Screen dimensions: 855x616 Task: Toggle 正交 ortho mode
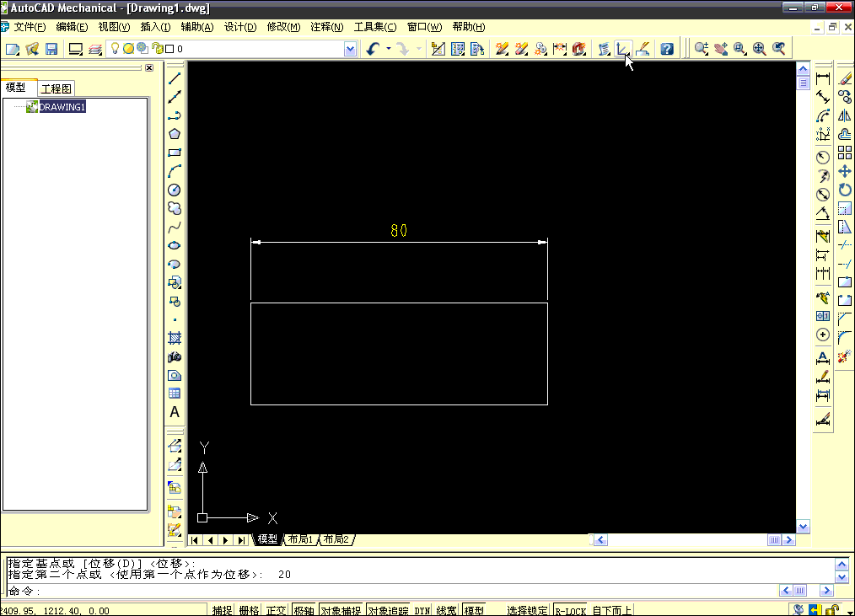tap(276, 611)
